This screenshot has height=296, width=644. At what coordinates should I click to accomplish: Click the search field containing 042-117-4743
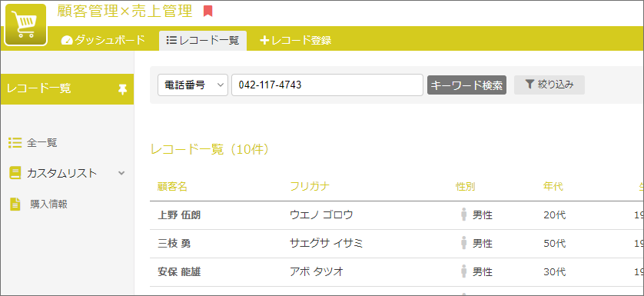[327, 85]
